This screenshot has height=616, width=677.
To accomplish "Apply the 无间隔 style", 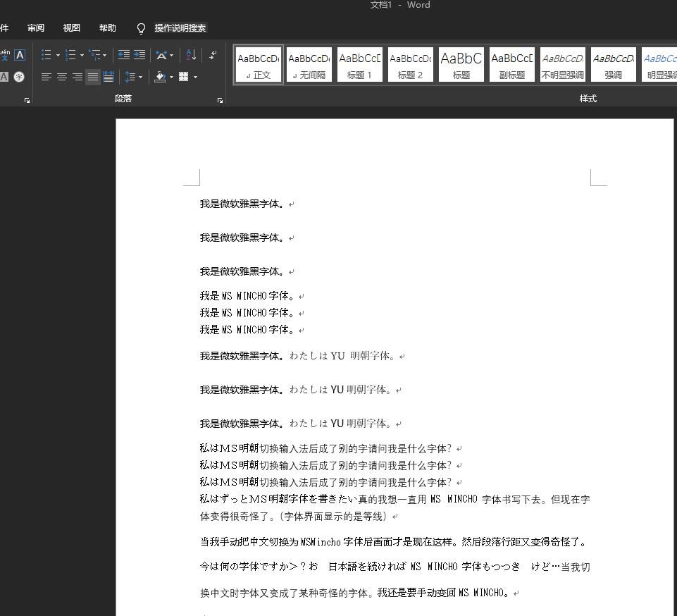I will point(309,65).
